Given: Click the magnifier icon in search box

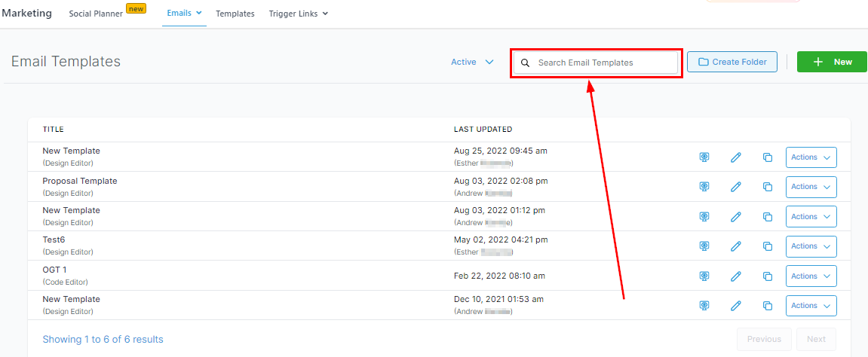Looking at the screenshot, I should [x=526, y=63].
